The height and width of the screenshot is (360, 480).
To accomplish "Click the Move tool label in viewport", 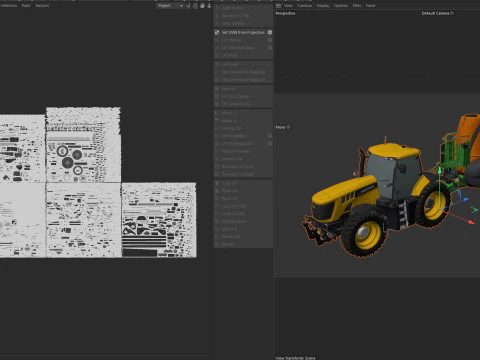I will point(280,127).
